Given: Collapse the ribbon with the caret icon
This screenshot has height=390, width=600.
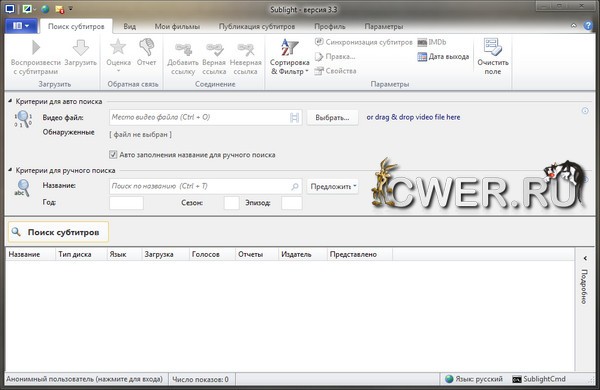Looking at the screenshot, I should [574, 26].
